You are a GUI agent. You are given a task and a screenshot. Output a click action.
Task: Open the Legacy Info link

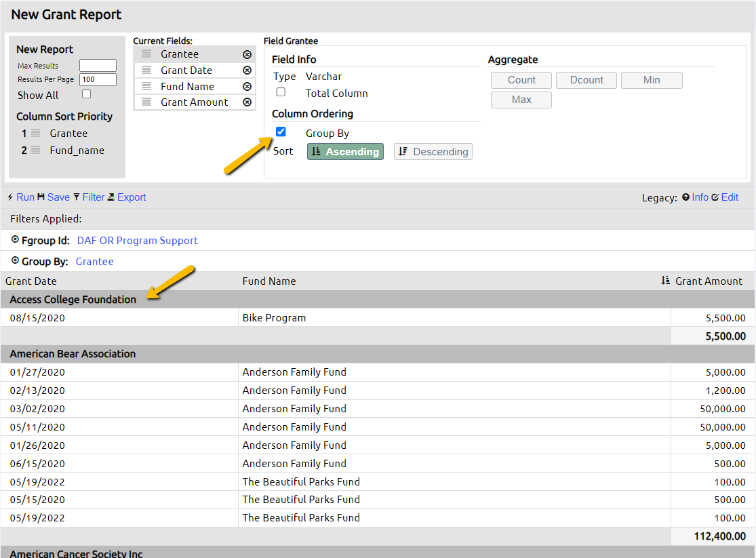pos(700,197)
